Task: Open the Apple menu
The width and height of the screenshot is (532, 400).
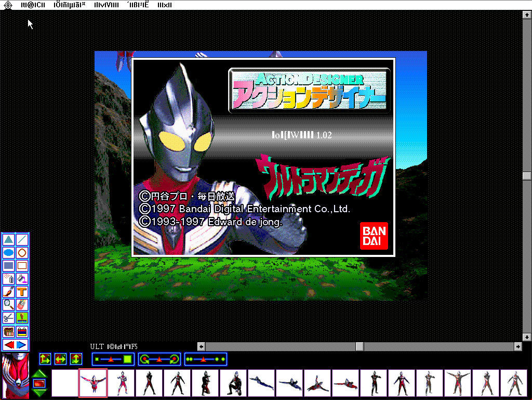Action: tap(8, 5)
